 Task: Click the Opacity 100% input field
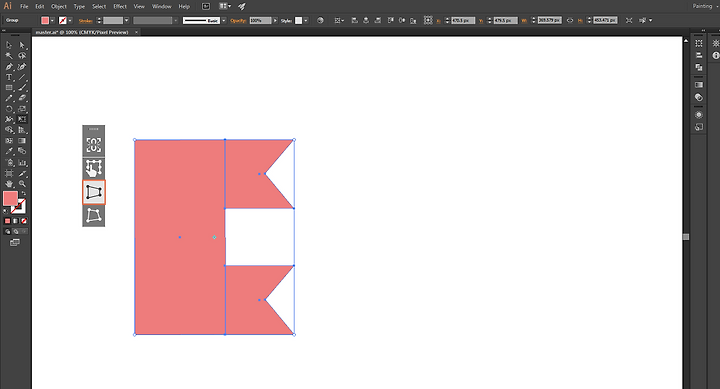point(260,21)
